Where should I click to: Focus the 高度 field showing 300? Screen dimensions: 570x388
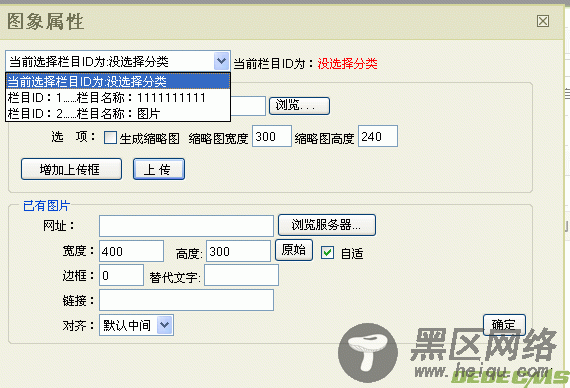pos(238,251)
